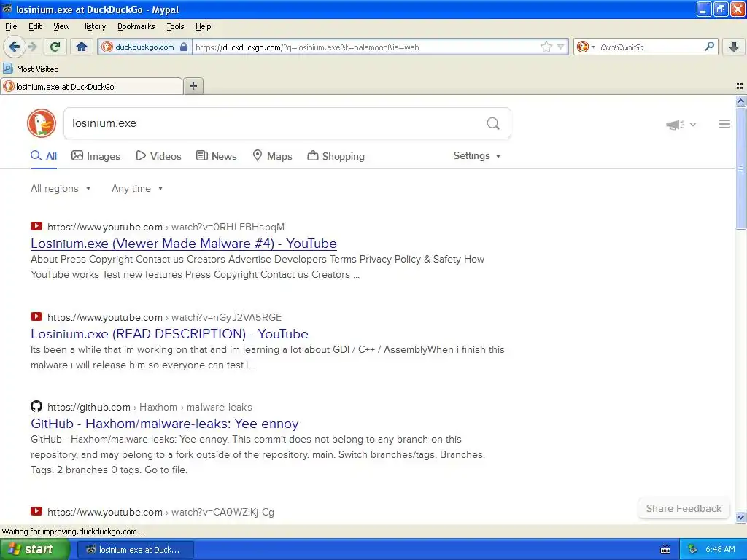Image resolution: width=747 pixels, height=560 pixels.
Task: Click the DuckDuckGo duck logo
Action: (x=42, y=123)
